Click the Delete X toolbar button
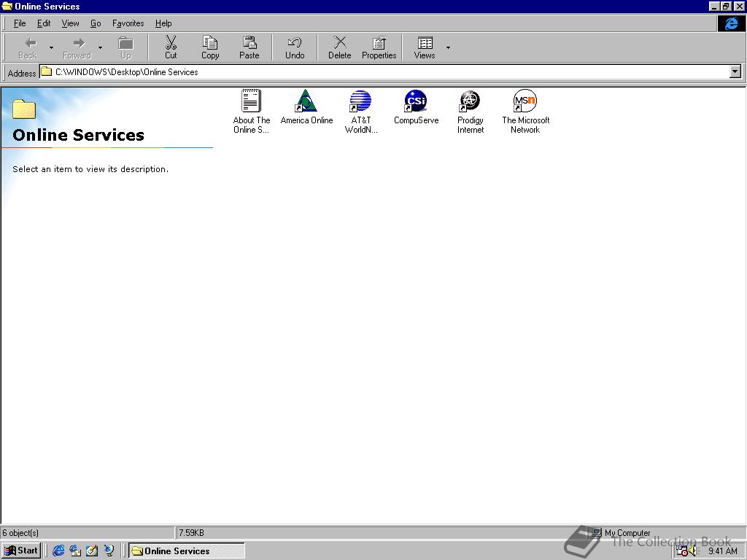 click(340, 47)
